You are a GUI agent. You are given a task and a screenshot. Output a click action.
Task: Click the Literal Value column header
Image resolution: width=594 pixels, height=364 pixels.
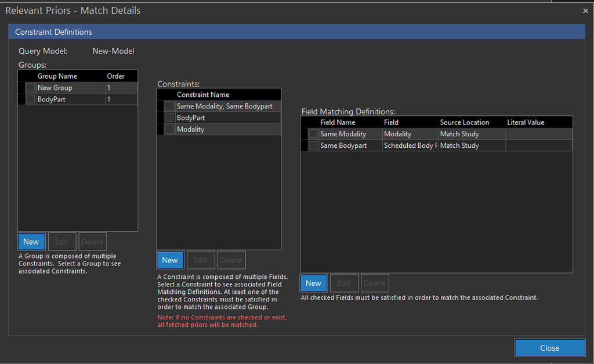point(525,122)
